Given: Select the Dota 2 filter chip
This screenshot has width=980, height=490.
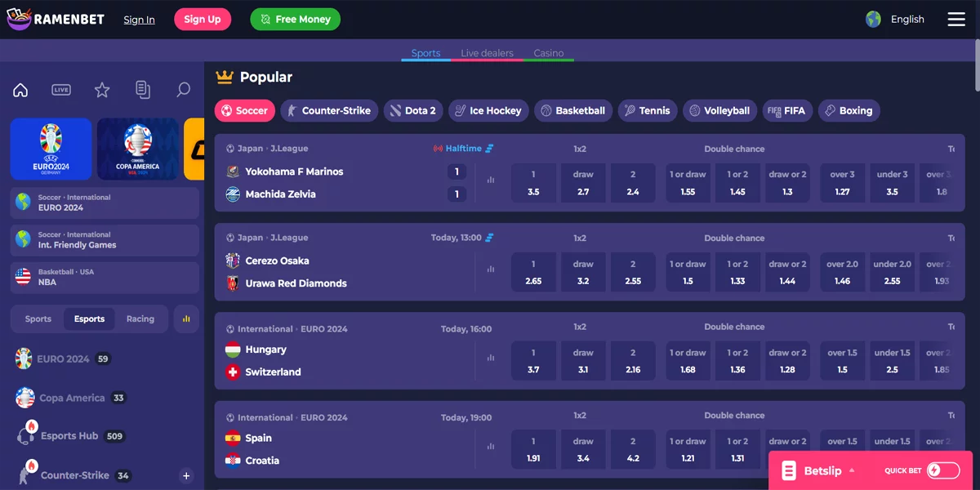Looking at the screenshot, I should pyautogui.click(x=413, y=110).
